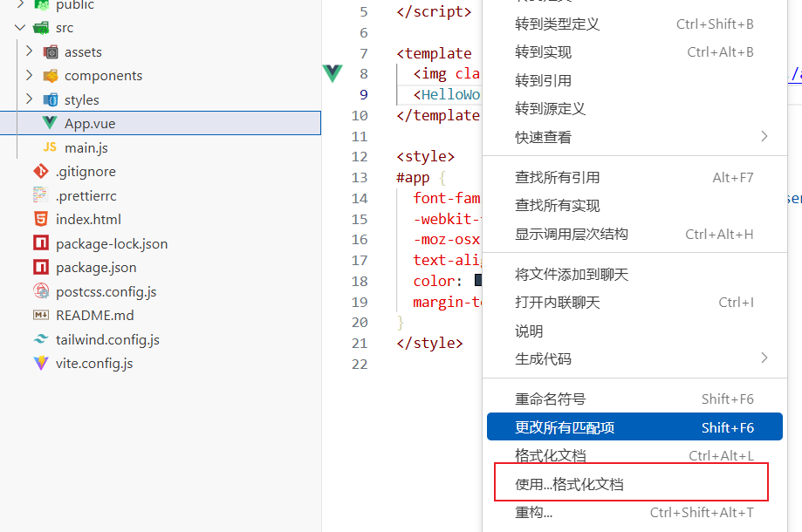
Task: Choose 查找所有实现 menu entry
Action: [634, 206]
